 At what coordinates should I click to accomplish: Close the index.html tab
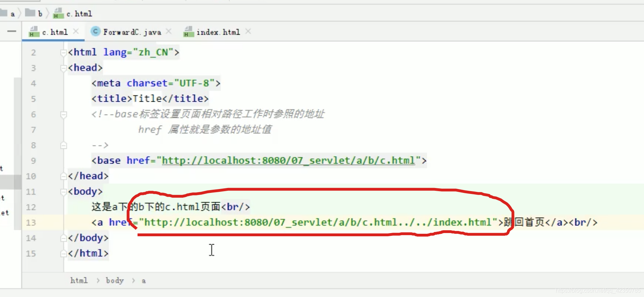(248, 31)
